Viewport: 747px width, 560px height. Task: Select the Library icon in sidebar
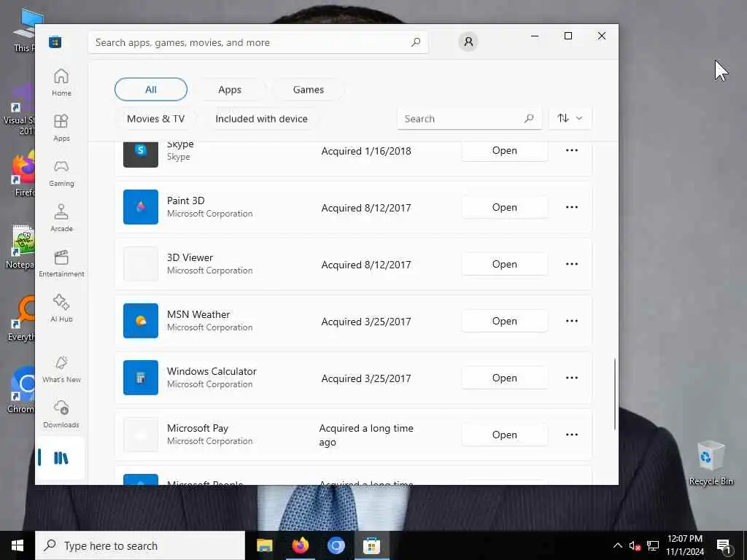(61, 458)
